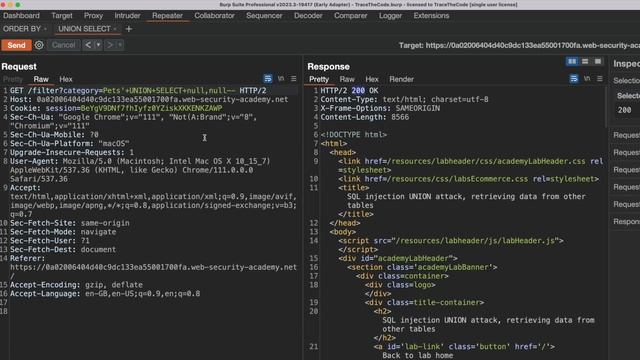Toggle word wrap in Response viewer
The image size is (640, 360).
573,79
